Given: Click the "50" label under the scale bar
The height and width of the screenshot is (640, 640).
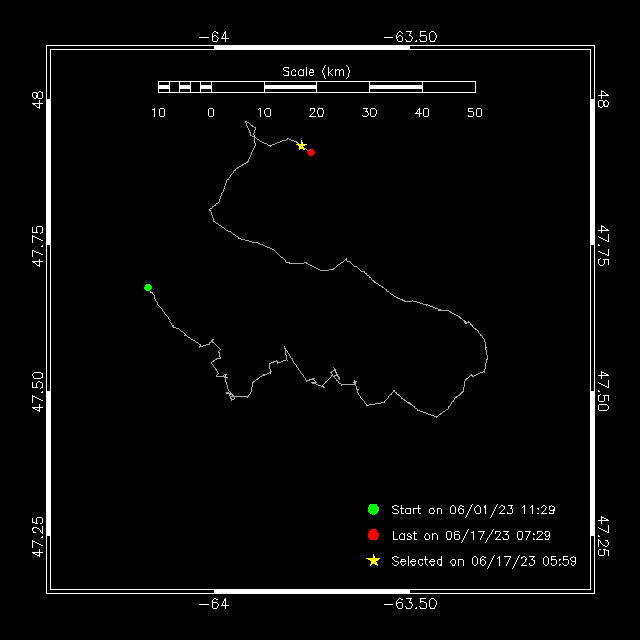Looking at the screenshot, I should pyautogui.click(x=475, y=113).
